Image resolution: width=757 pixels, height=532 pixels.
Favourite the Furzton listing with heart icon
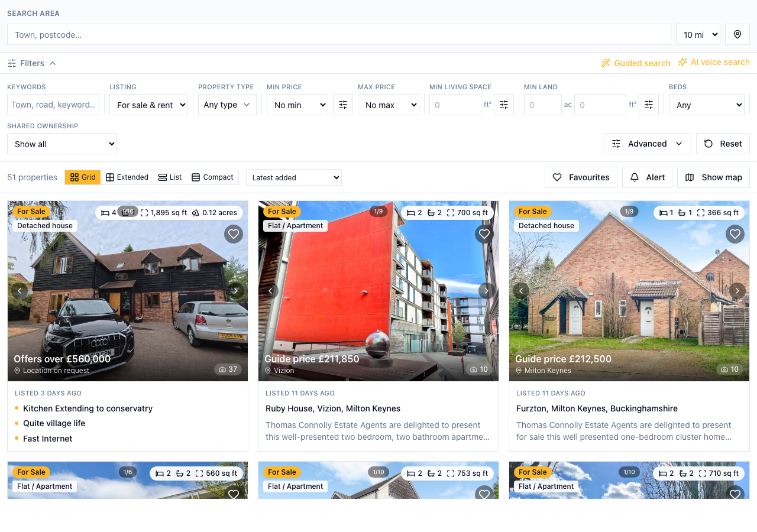(735, 234)
